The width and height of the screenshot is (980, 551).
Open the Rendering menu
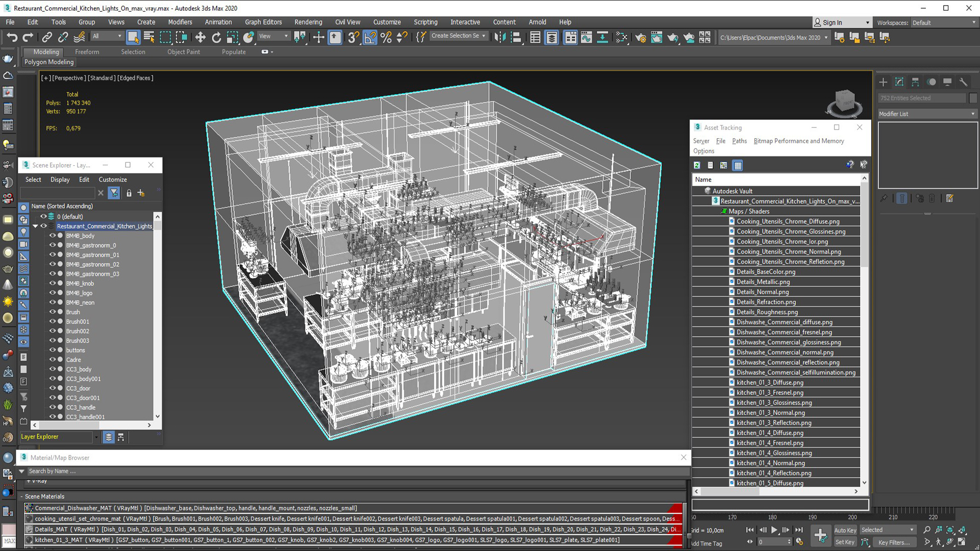(x=308, y=22)
